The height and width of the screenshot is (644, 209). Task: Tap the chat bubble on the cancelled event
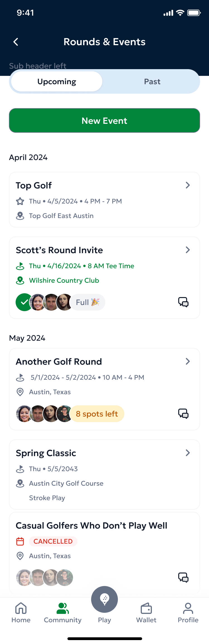[x=183, y=578]
